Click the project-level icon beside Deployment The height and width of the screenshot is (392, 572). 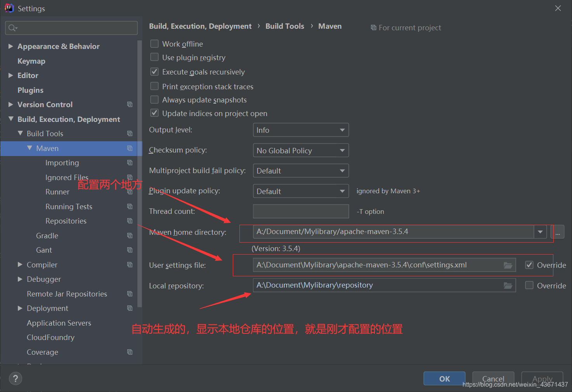130,308
